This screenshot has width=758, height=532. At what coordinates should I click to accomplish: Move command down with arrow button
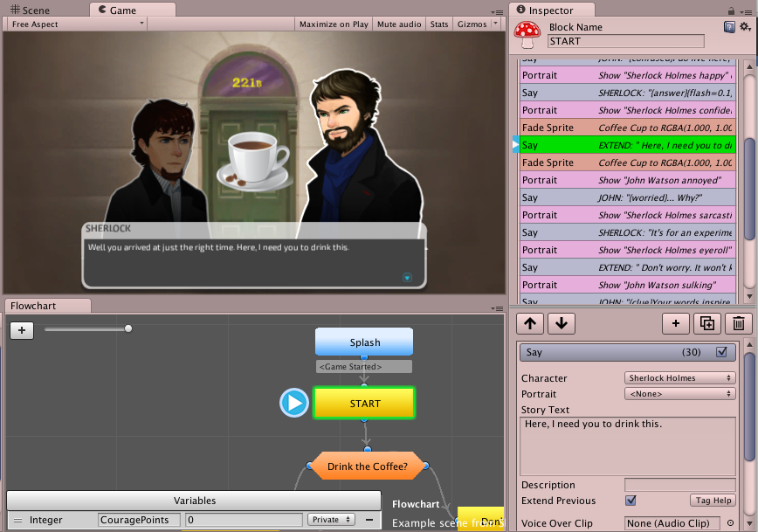[x=562, y=323]
